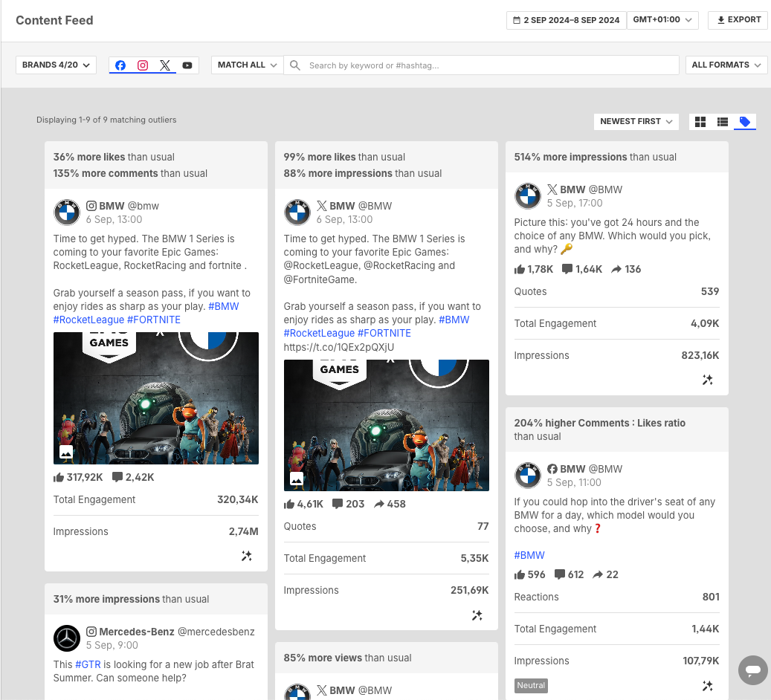Click the Total Engagement value 320,34K
The image size is (771, 700).
click(238, 499)
